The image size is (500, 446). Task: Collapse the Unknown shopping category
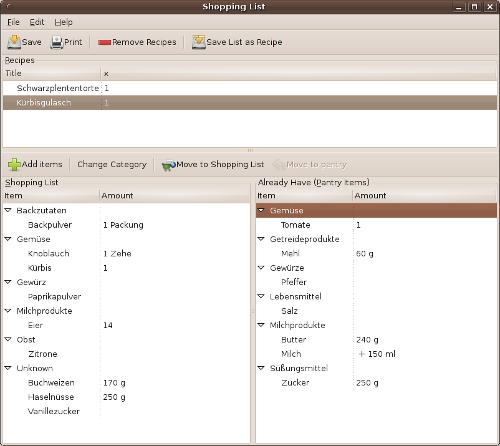pyautogui.click(x=8, y=368)
